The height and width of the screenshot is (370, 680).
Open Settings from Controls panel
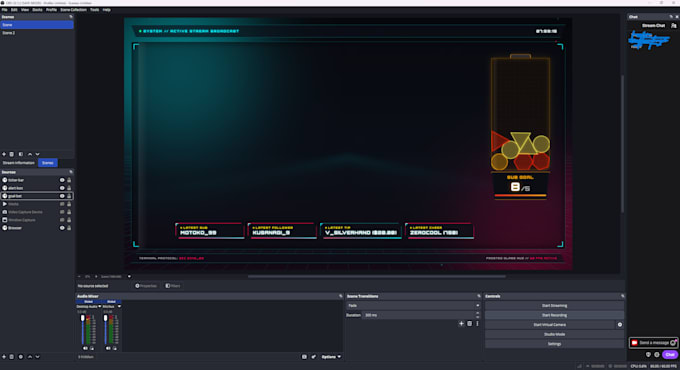click(554, 344)
